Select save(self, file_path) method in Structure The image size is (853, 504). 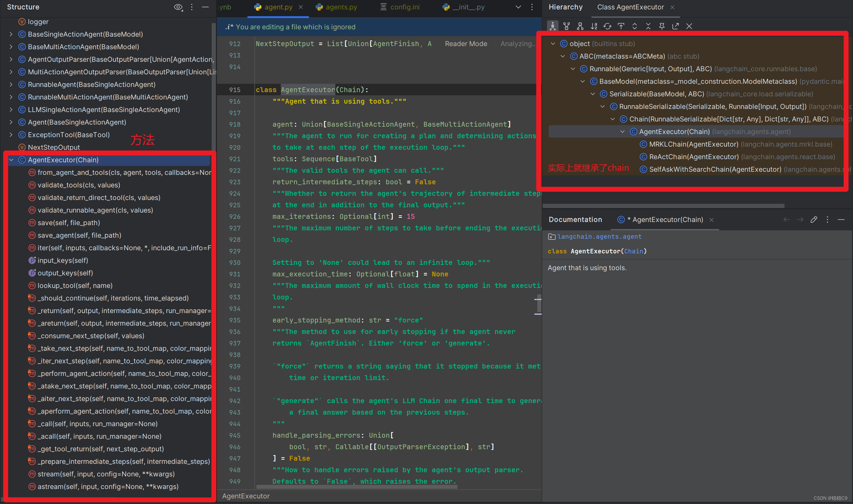click(x=69, y=223)
